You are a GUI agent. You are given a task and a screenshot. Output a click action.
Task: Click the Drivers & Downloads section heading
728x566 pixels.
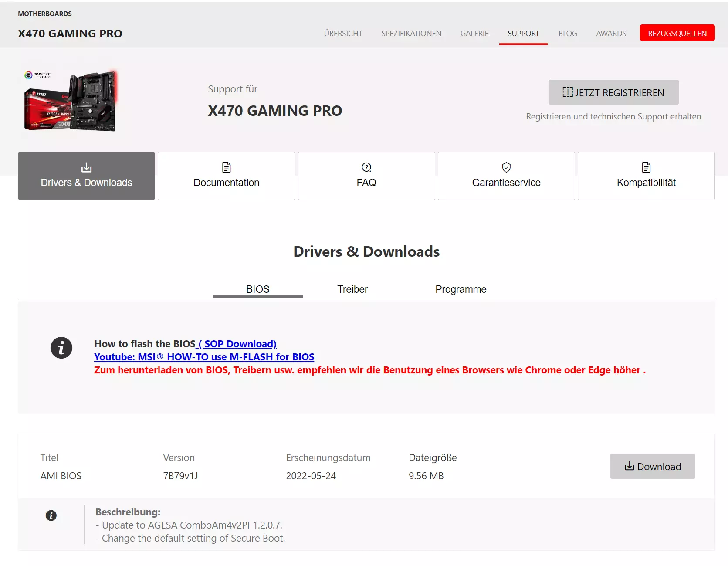[366, 251]
